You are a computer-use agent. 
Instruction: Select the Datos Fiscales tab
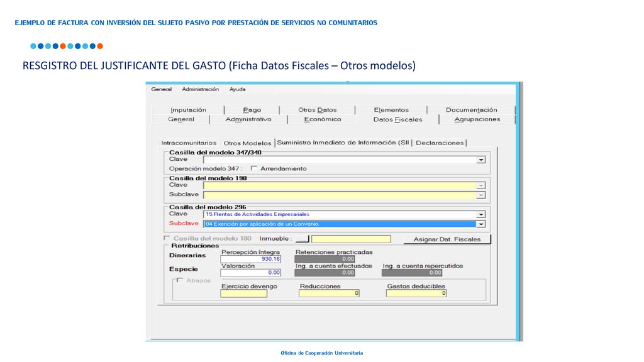click(397, 119)
